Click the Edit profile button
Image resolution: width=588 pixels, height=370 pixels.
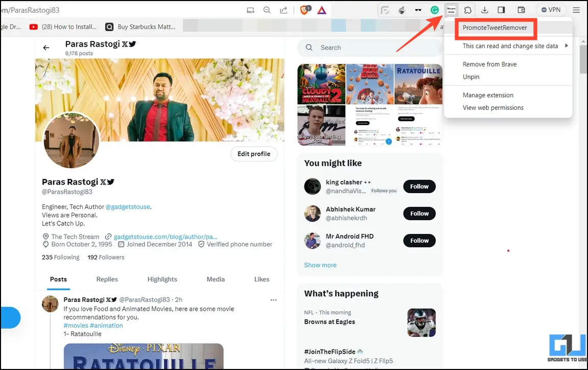pos(254,154)
